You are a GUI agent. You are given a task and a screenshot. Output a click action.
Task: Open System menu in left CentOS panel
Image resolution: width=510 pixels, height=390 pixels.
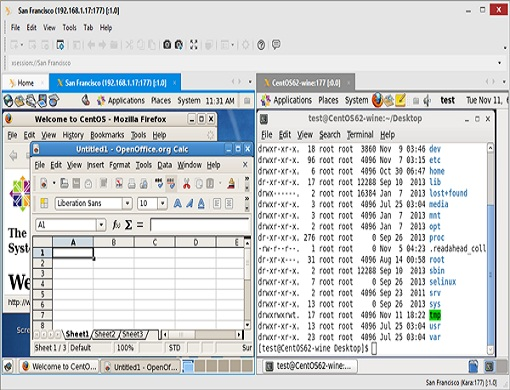[189, 100]
